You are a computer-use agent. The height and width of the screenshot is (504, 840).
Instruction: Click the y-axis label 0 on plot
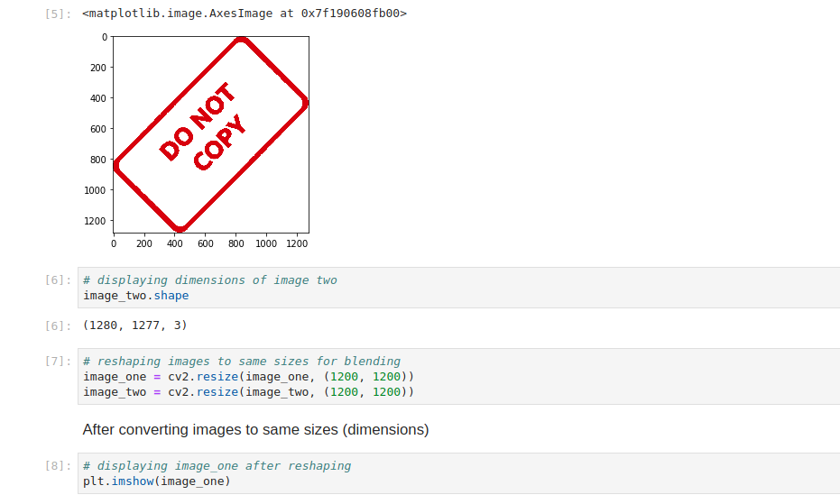(x=105, y=37)
